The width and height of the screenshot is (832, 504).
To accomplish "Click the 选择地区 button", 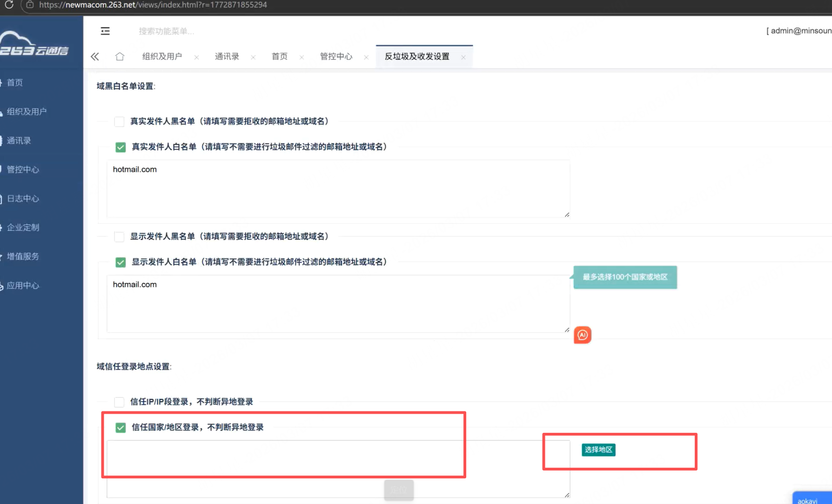I will click(x=598, y=450).
